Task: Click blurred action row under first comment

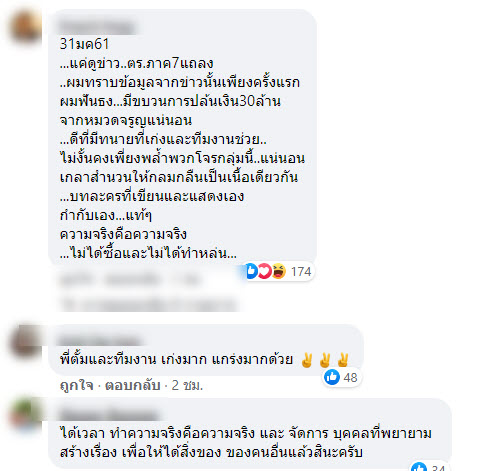Action: tap(131, 280)
